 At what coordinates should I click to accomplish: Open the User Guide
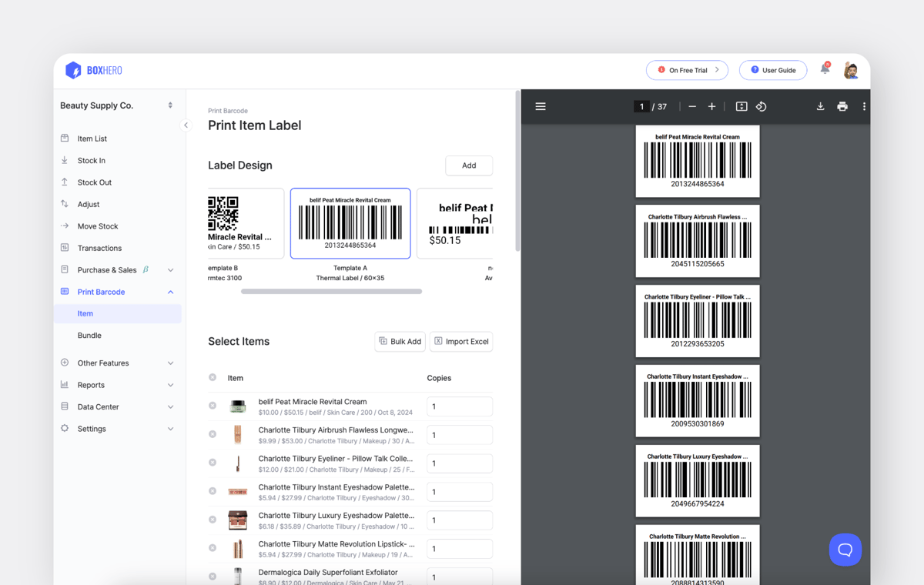773,70
